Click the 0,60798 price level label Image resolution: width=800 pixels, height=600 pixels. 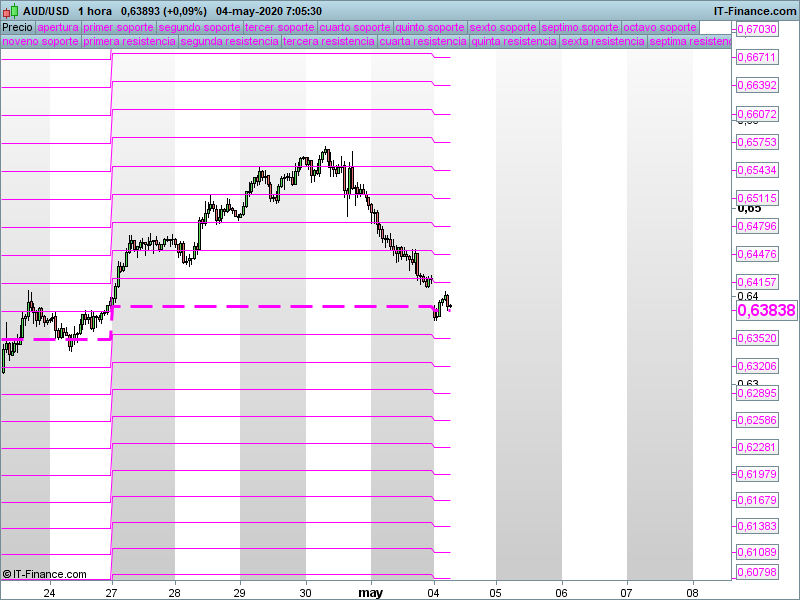(x=757, y=572)
